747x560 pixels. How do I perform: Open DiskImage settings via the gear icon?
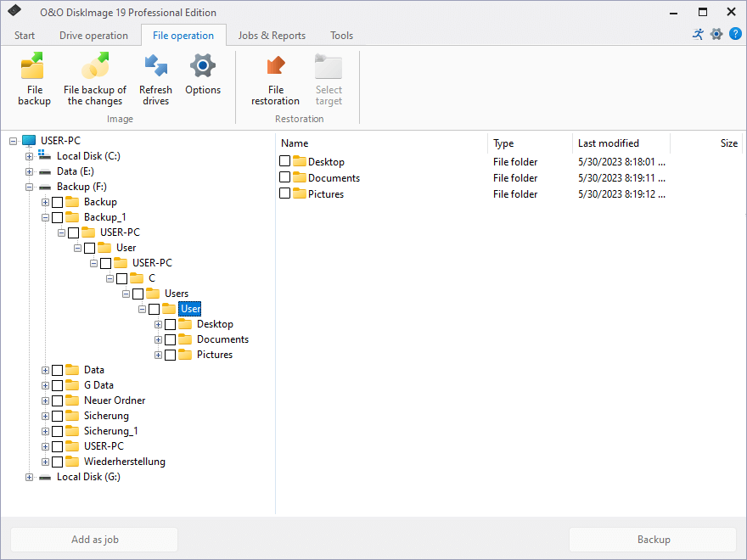716,34
